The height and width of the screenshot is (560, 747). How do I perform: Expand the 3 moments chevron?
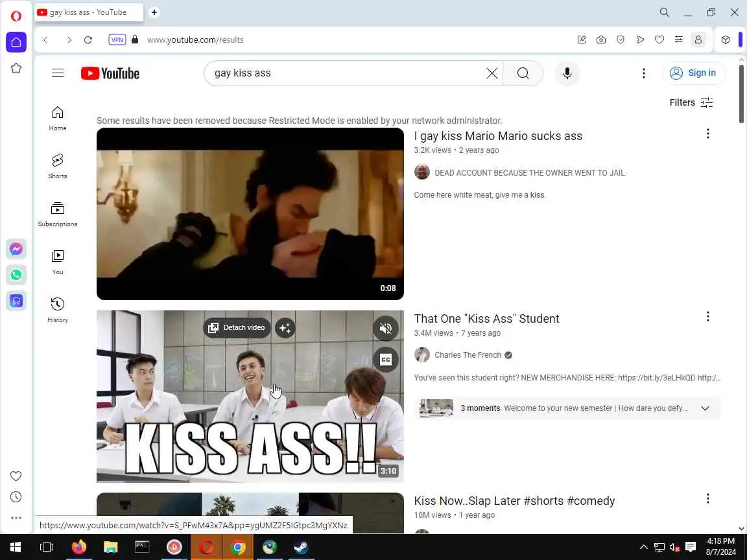click(705, 408)
